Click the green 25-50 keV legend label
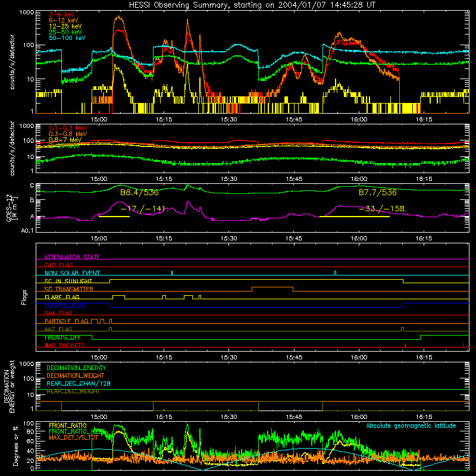The height and width of the screenshot is (476, 476). tap(65, 32)
